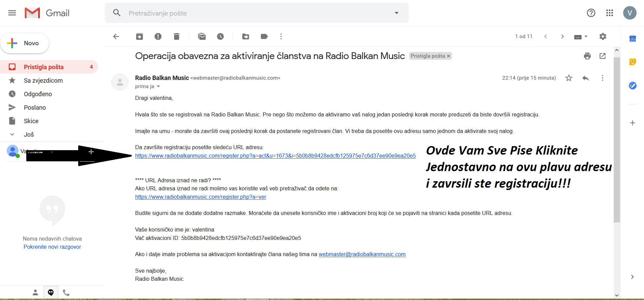Start a new chat with plus icon
The image size is (644, 300).
click(91, 152)
